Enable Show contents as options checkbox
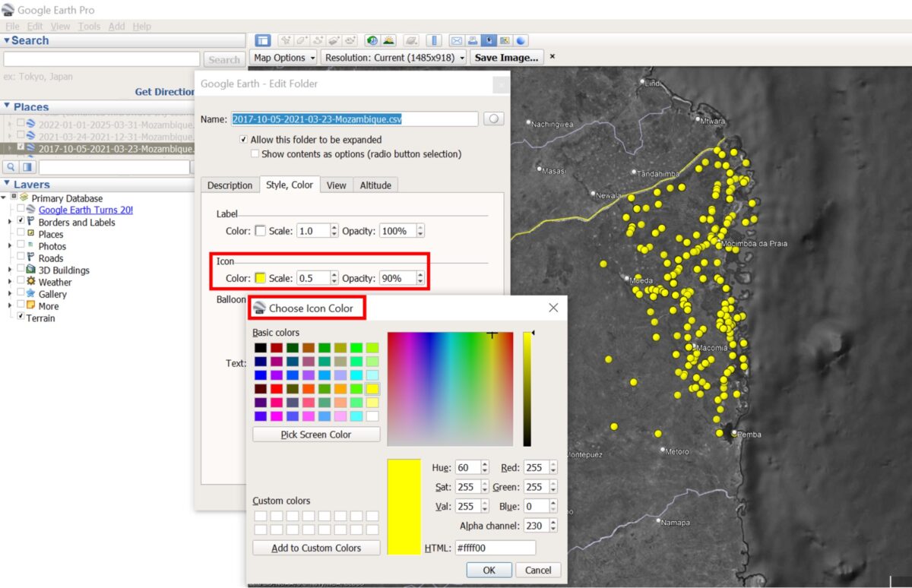The width and height of the screenshot is (912, 588). tap(255, 153)
